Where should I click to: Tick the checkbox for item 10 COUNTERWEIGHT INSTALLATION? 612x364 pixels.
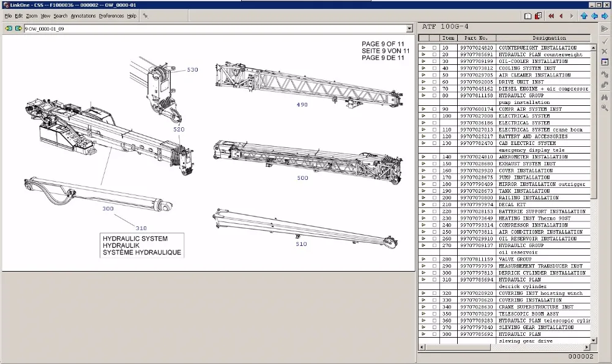click(435, 48)
